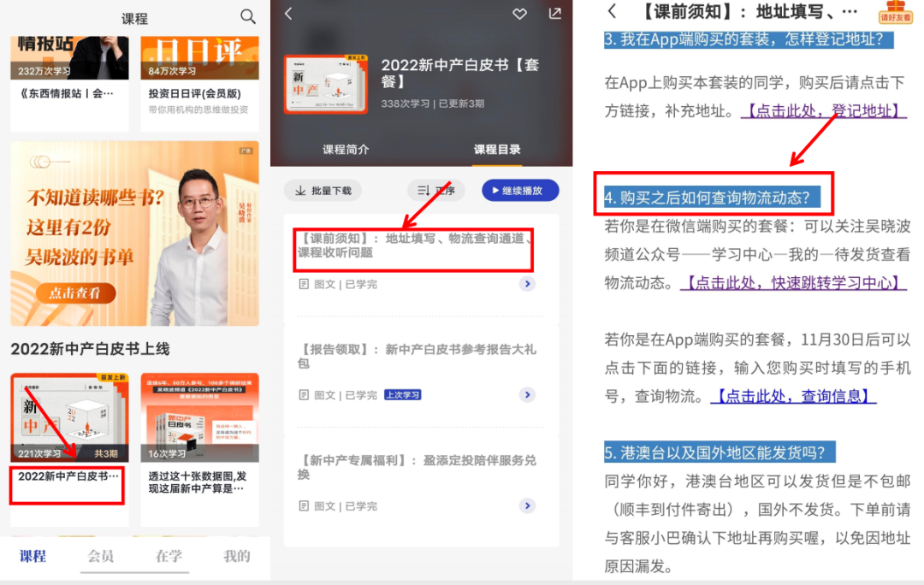
Task: Toggle the 正序 sort order button
Action: pyautogui.click(x=436, y=190)
